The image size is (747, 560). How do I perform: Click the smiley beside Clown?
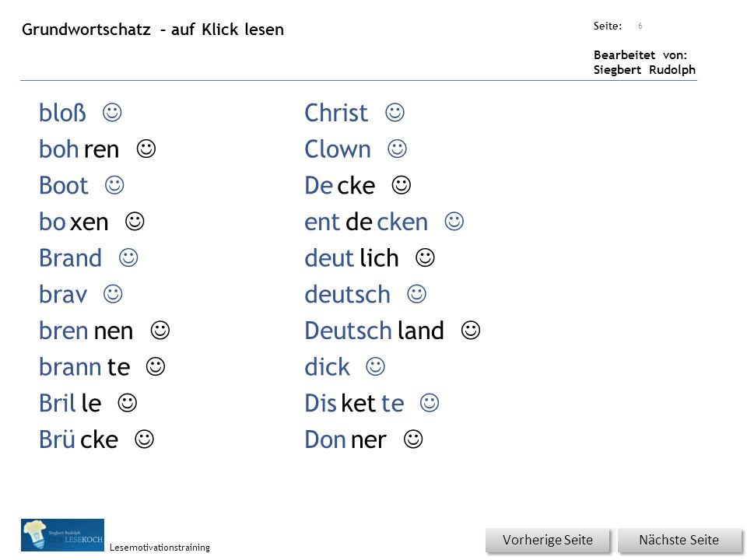pos(397,149)
